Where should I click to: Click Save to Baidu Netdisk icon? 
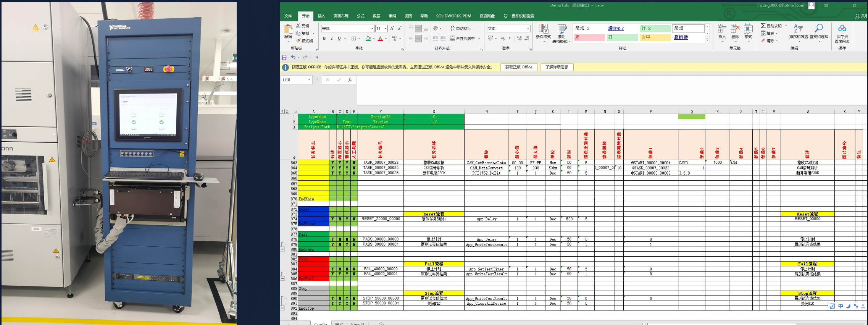[x=842, y=29]
